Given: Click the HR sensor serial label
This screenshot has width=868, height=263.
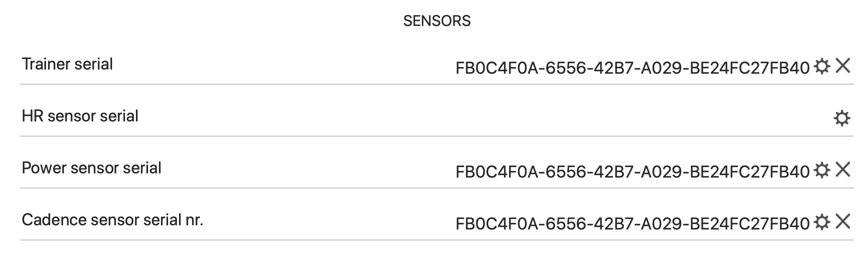Looking at the screenshot, I should (x=80, y=116).
